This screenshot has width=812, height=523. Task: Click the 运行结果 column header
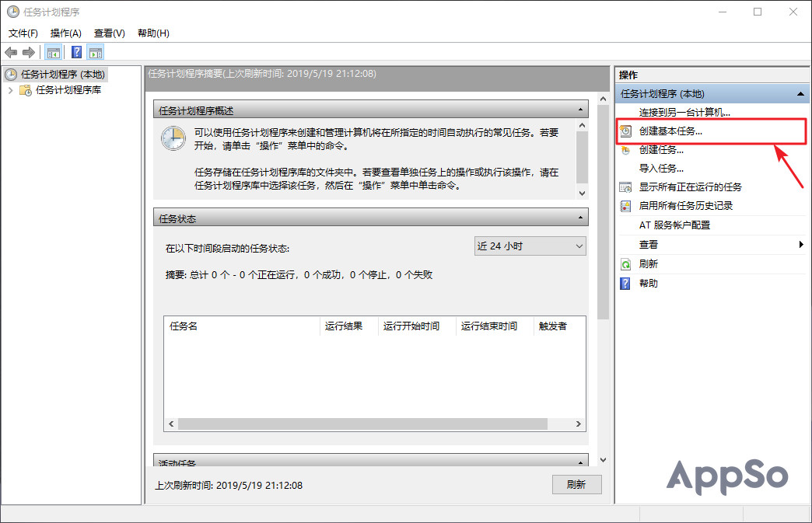(x=348, y=326)
